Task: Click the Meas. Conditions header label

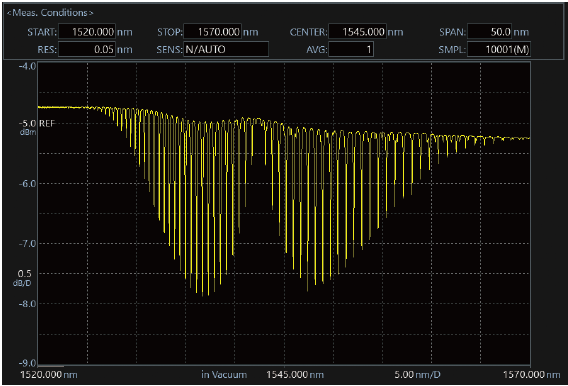Action: pos(50,13)
